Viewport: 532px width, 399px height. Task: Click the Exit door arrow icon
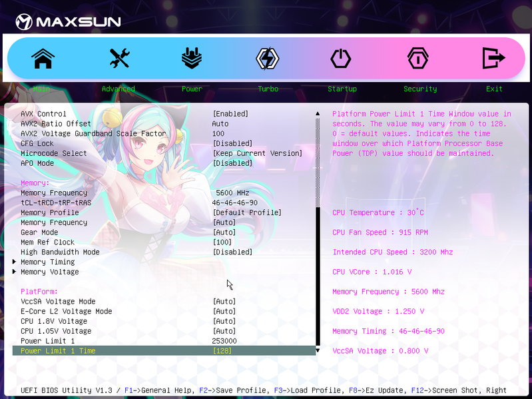pyautogui.click(x=493, y=58)
